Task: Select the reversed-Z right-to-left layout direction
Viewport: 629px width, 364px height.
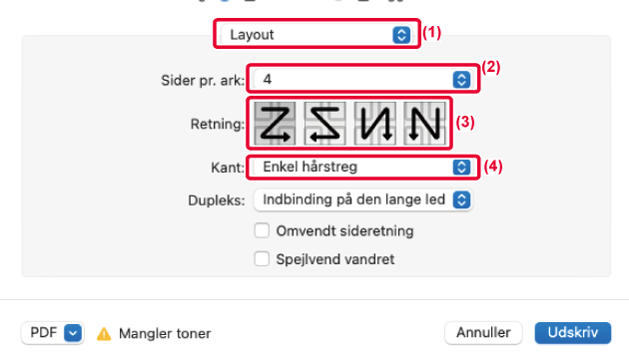Action: point(324,124)
